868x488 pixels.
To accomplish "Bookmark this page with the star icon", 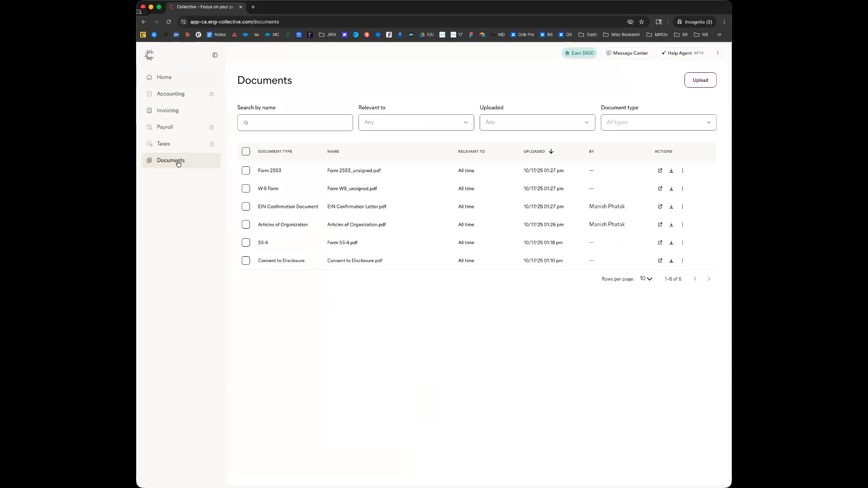I will click(x=641, y=22).
